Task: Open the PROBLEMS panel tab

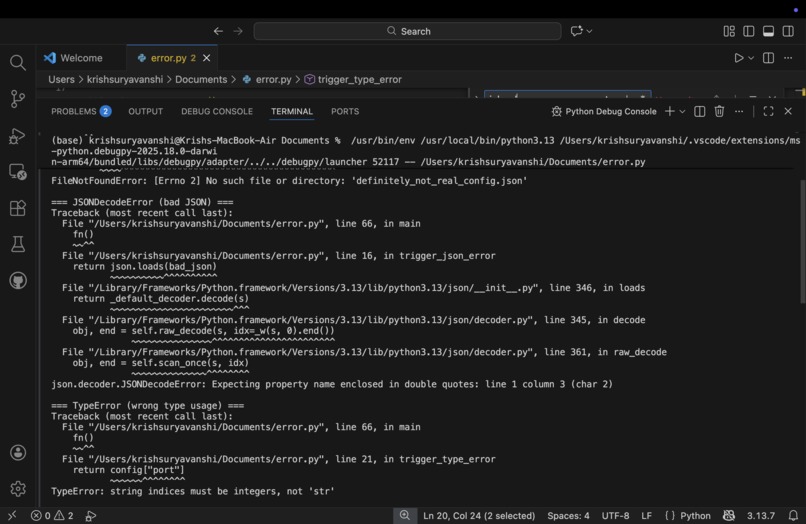Action: pos(81,112)
